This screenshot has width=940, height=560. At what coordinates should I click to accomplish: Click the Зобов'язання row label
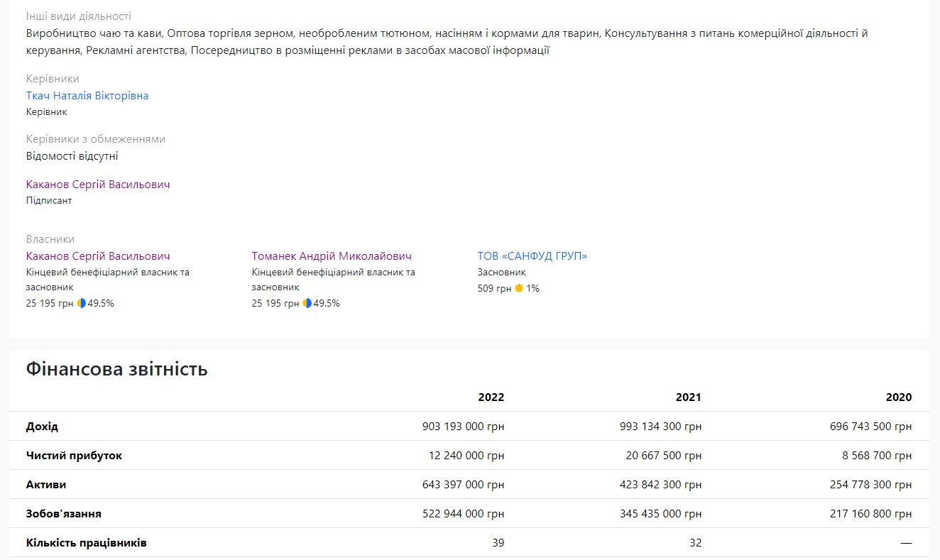pos(63,514)
